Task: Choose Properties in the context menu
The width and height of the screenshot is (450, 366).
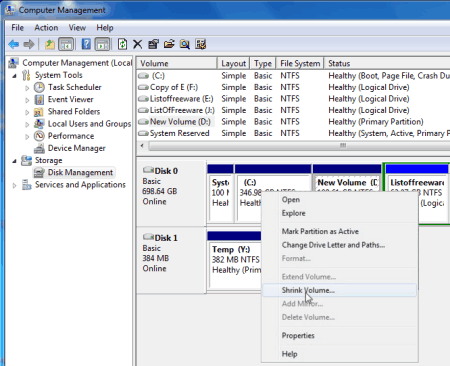Action: [339, 336]
